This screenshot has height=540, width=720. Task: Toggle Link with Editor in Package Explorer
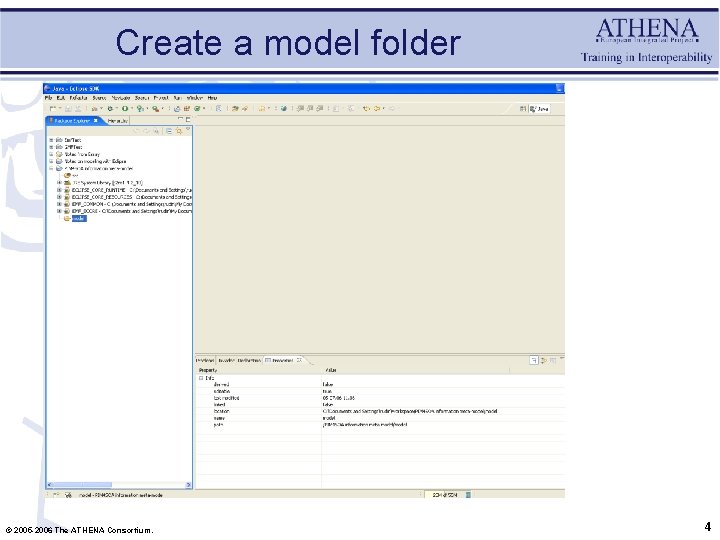click(179, 131)
